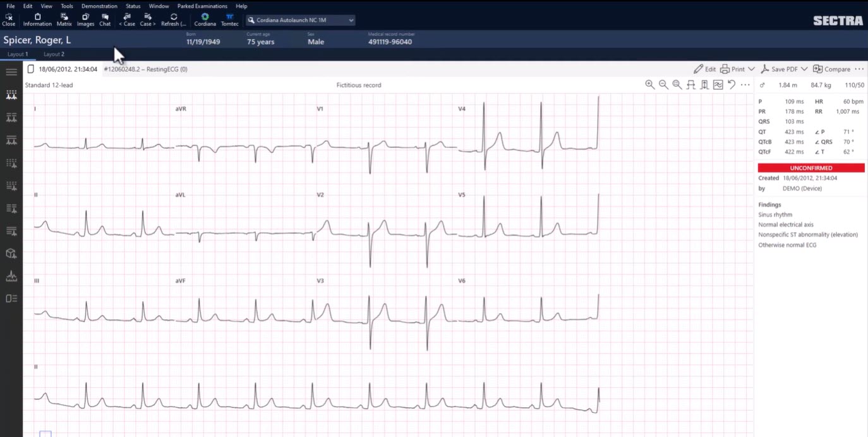Click the red UNCONFIRMED status bar
Viewport: 868px width, 437px height.
[811, 168]
